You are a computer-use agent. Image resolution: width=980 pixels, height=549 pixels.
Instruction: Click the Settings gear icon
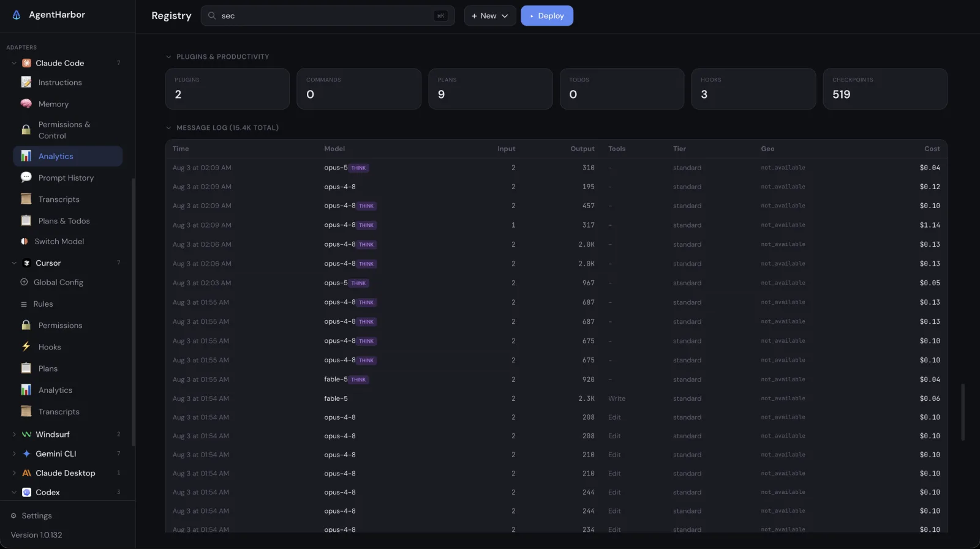[13, 515]
